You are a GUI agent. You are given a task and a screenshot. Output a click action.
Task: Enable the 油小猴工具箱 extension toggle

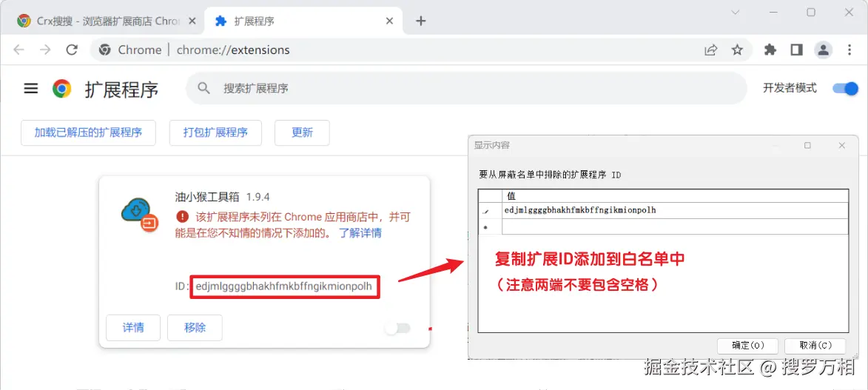pyautogui.click(x=398, y=329)
